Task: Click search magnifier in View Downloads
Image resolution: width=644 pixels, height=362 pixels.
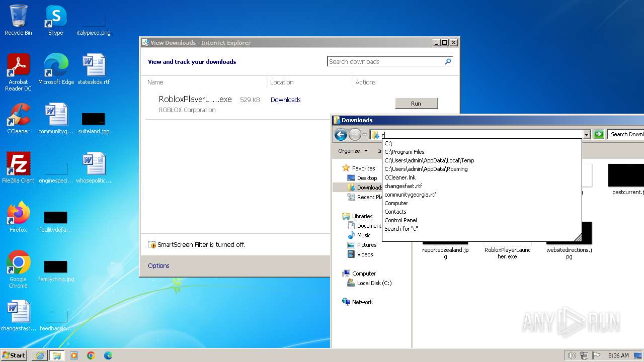Action: [x=448, y=61]
